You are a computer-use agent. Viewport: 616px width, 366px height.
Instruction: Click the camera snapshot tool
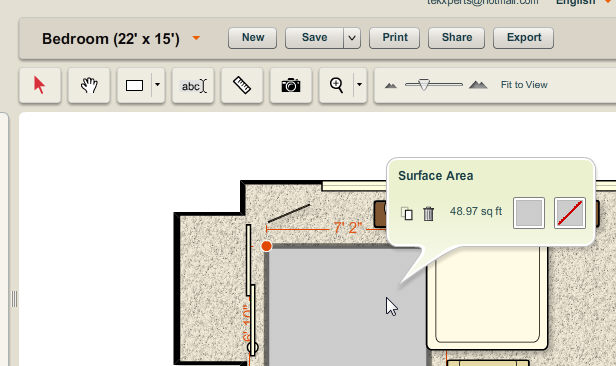click(291, 85)
